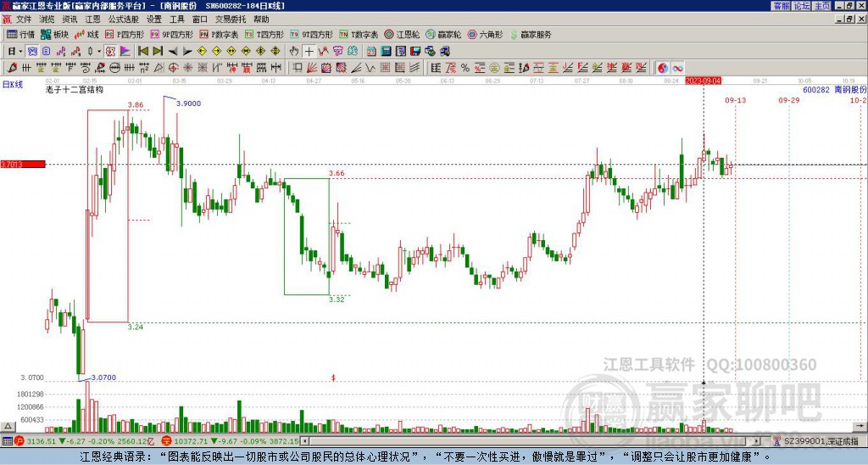Open the P四方形 tool
The height and width of the screenshot is (465, 868).
pyautogui.click(x=125, y=34)
